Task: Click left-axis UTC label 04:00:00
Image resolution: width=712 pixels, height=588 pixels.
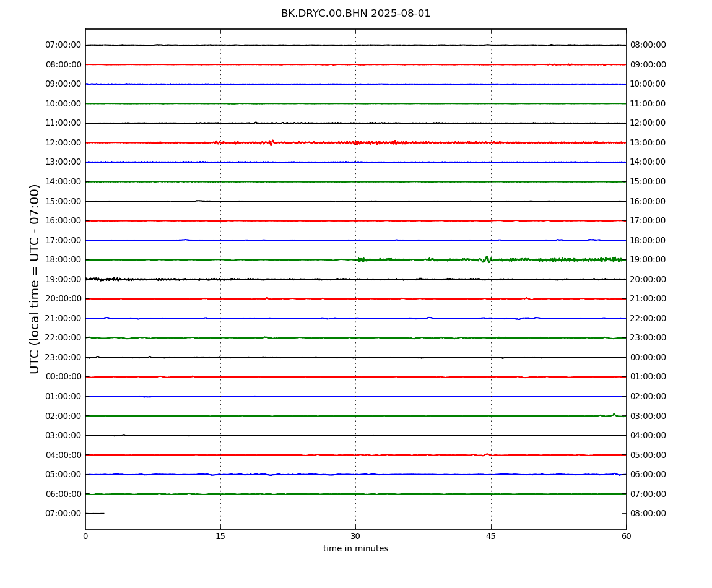Action: pos(63,455)
